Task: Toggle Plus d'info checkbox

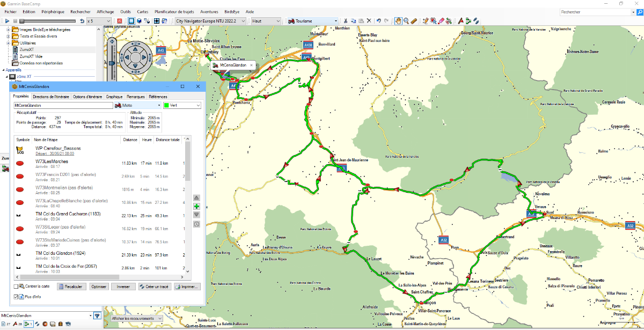Action: pyautogui.click(x=16, y=296)
